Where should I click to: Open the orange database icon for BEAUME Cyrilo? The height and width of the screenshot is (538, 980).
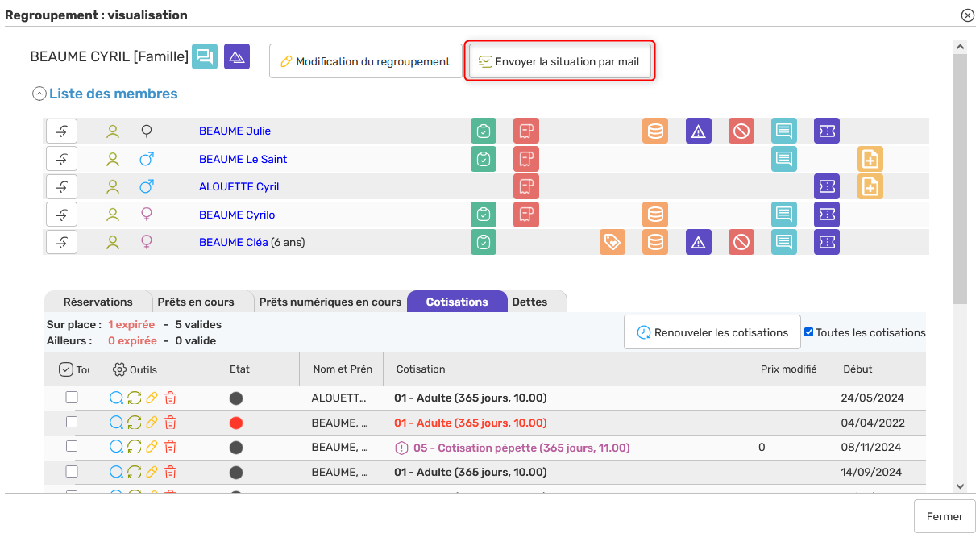[x=655, y=215]
